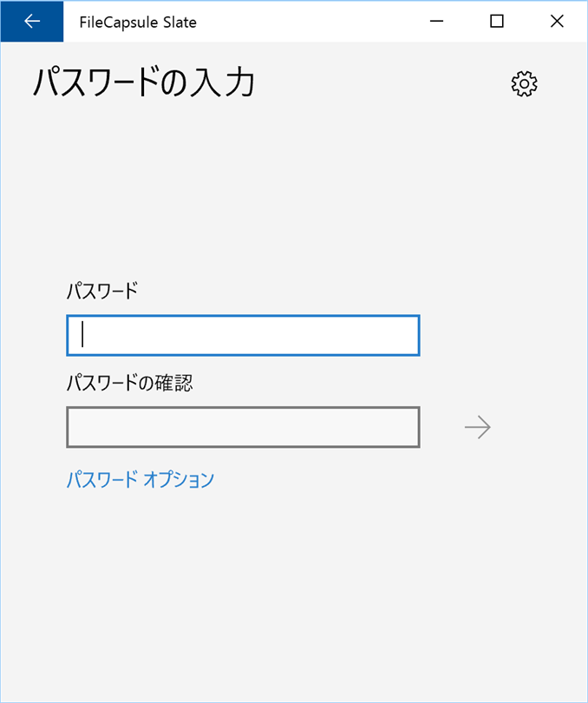Expand password options below the confirm field

tap(140, 479)
